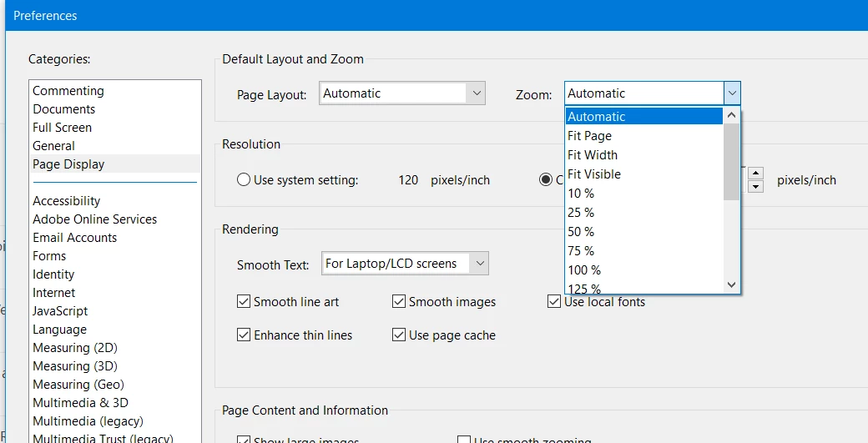Select Use system setting radio button

point(244,179)
